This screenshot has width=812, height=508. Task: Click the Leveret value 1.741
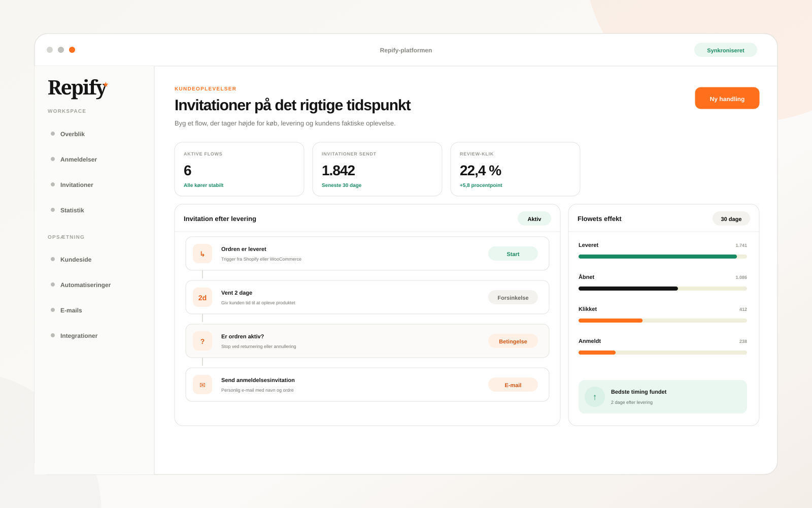pyautogui.click(x=741, y=245)
